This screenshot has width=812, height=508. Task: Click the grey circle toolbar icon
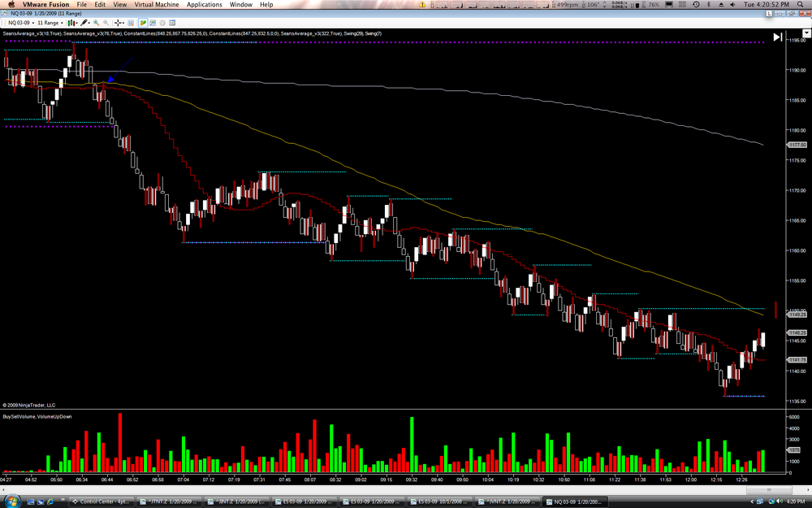pos(162,23)
